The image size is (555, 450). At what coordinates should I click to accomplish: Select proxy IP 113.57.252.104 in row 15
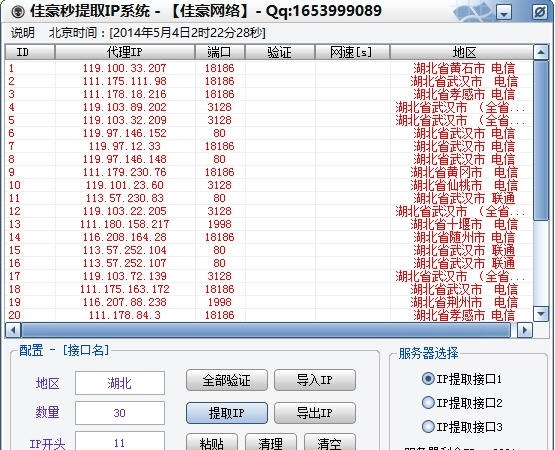pyautogui.click(x=125, y=250)
